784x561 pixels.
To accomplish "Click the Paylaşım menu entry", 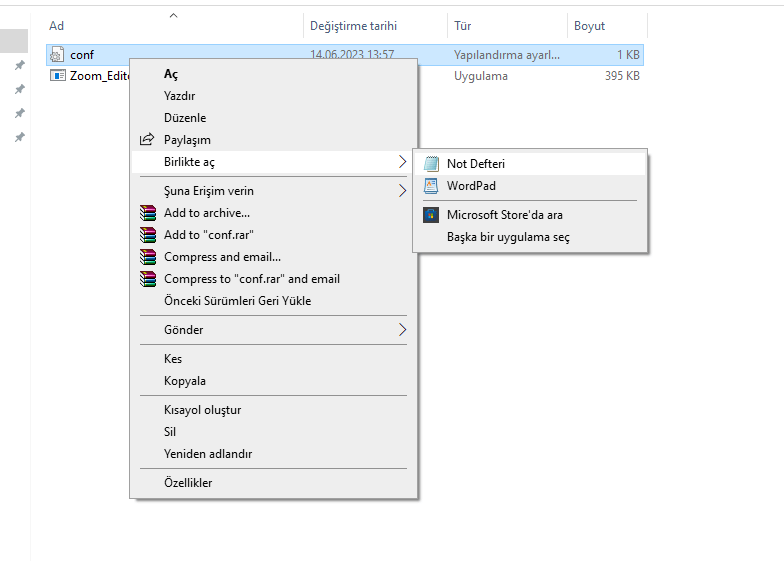I will point(274,140).
